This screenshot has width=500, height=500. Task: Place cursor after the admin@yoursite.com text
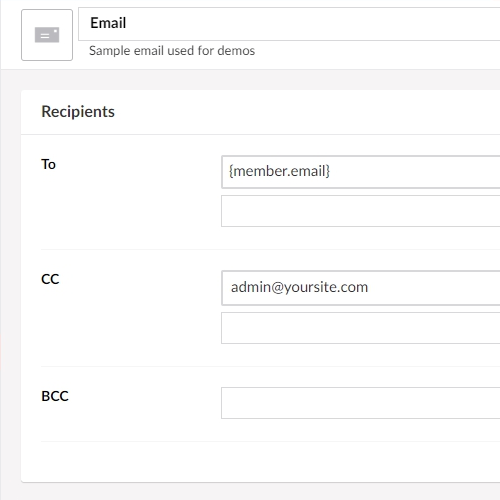(x=370, y=287)
